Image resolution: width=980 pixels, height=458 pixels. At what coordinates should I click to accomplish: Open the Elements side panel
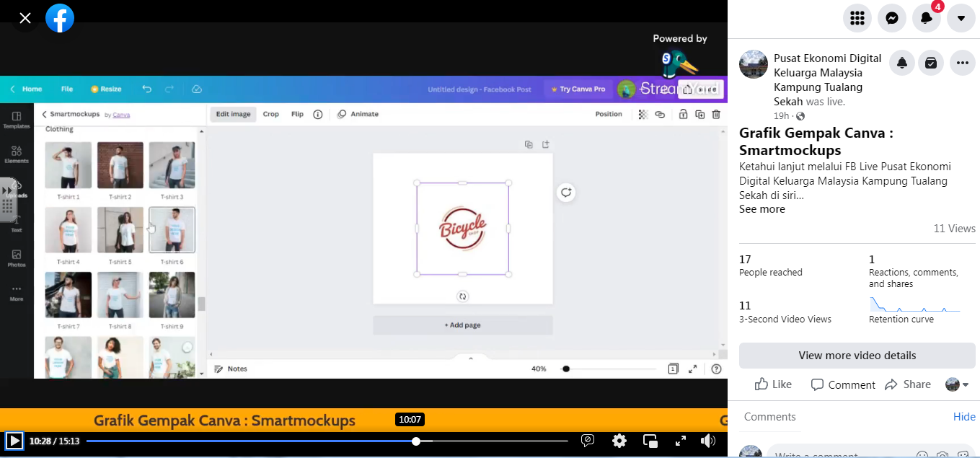(x=17, y=154)
